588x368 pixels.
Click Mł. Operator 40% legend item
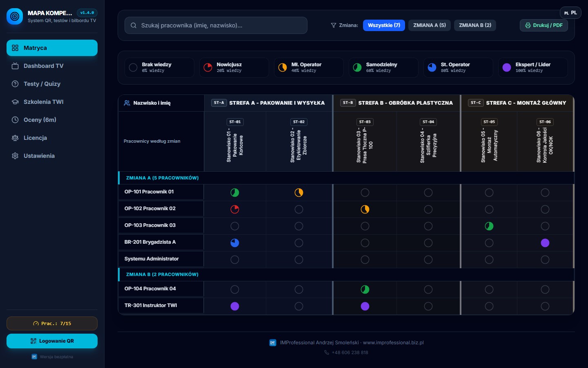(309, 67)
